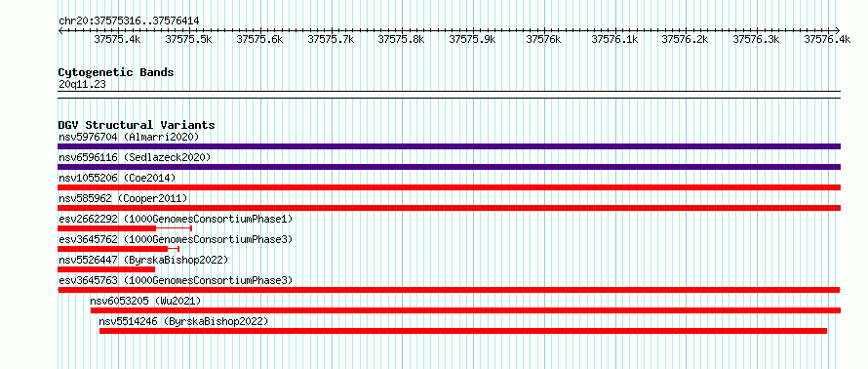This screenshot has width=868, height=369.
Task: Open nsv5514246 (ByrskaBishop2022) label
Action: coord(183,321)
